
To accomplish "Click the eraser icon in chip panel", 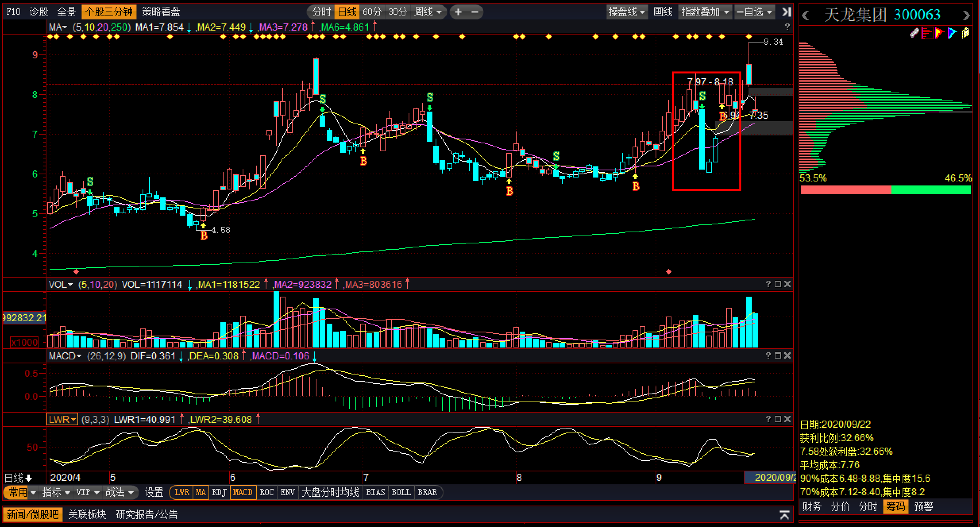I will coord(914,33).
